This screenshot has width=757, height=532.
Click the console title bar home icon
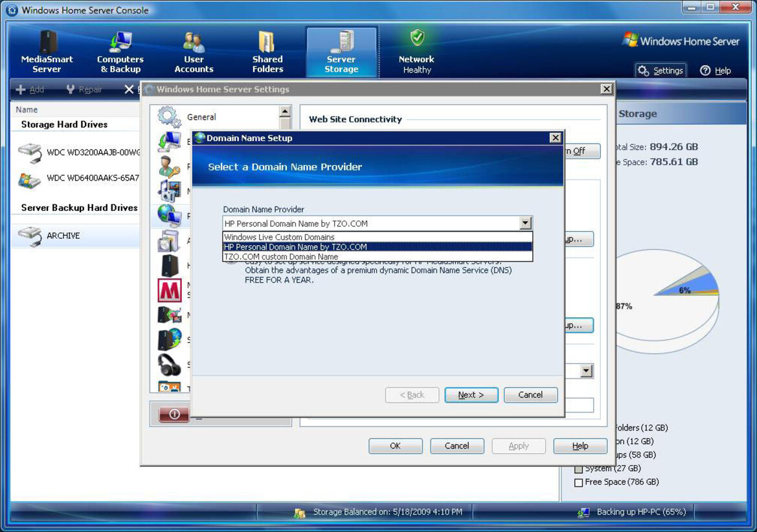[12, 10]
